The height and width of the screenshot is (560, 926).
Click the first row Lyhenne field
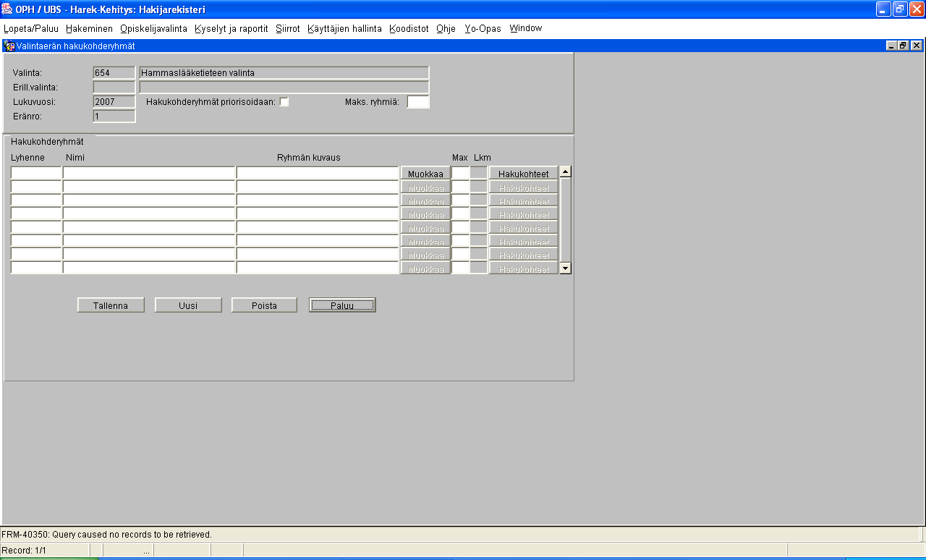click(36, 173)
